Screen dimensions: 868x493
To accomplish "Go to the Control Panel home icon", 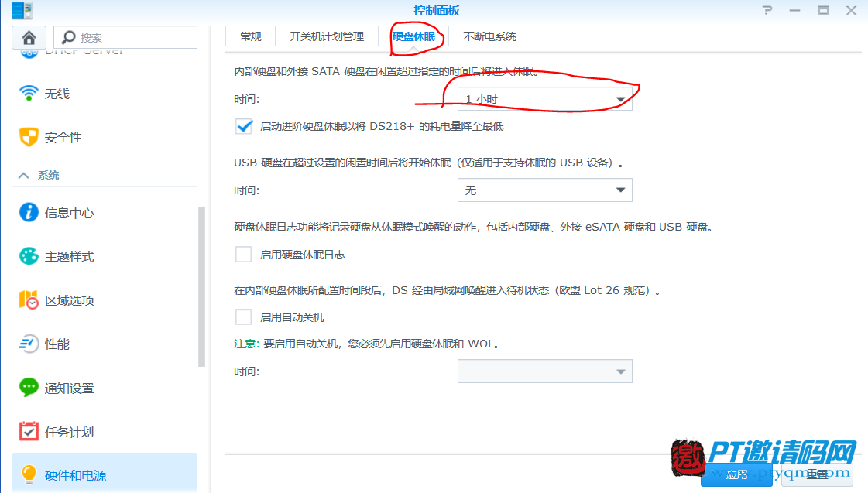I will (29, 37).
